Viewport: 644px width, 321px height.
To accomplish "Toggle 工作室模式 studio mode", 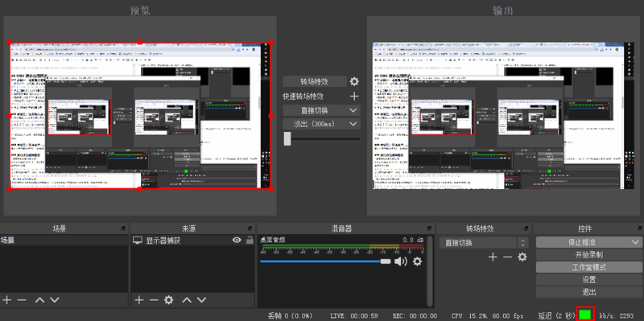I will tap(589, 267).
